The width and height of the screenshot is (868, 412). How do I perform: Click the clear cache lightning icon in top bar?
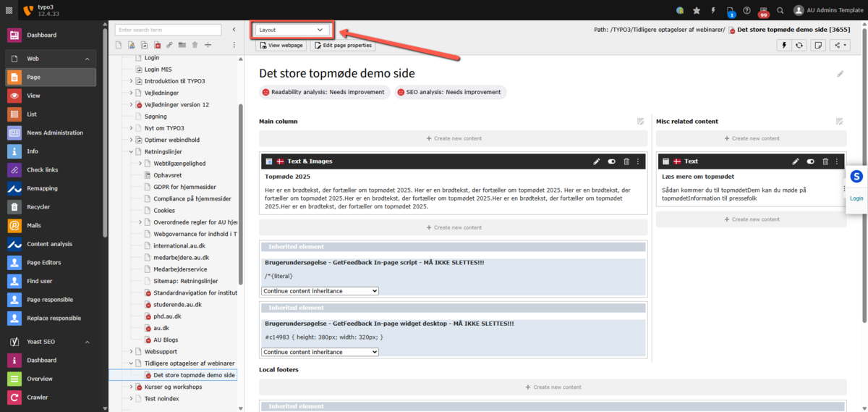coord(713,10)
